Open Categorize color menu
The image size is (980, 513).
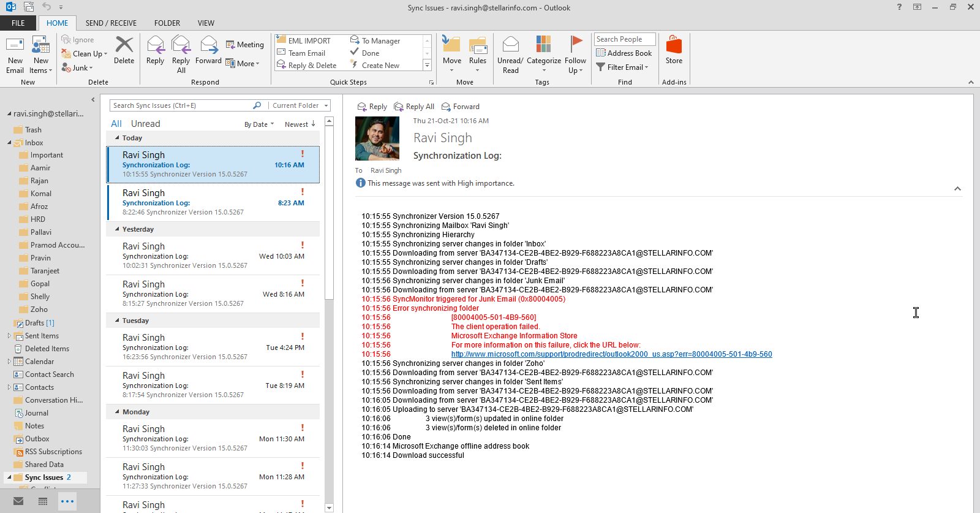click(544, 55)
